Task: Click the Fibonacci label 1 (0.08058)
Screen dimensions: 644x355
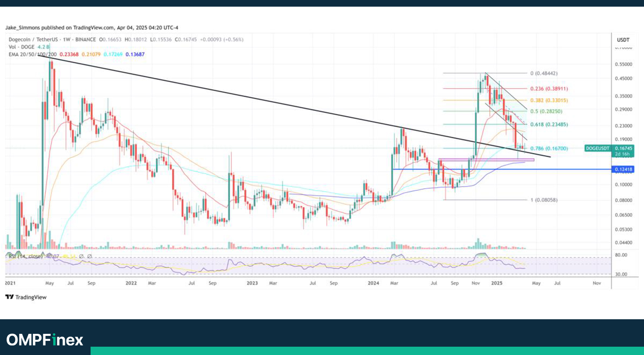Action: [x=544, y=200]
